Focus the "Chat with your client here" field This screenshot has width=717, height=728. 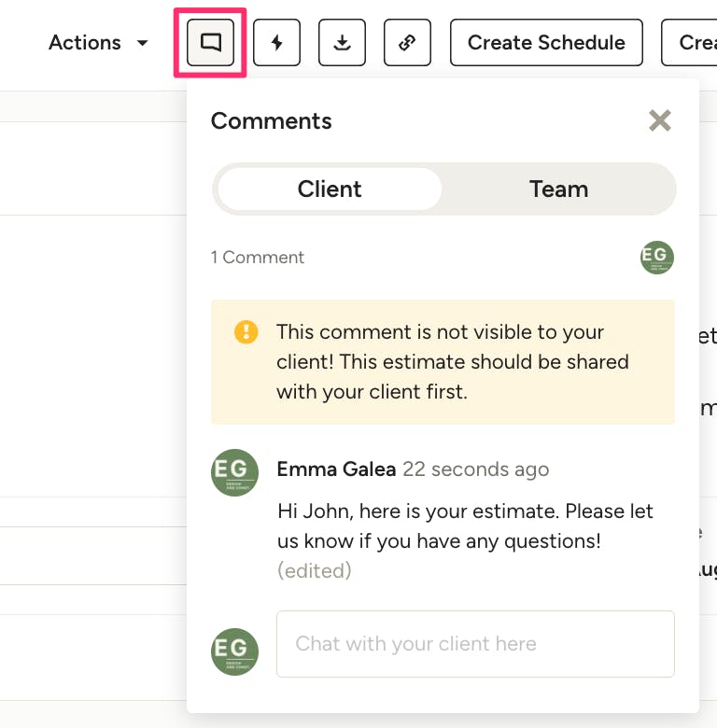pyautogui.click(x=475, y=644)
